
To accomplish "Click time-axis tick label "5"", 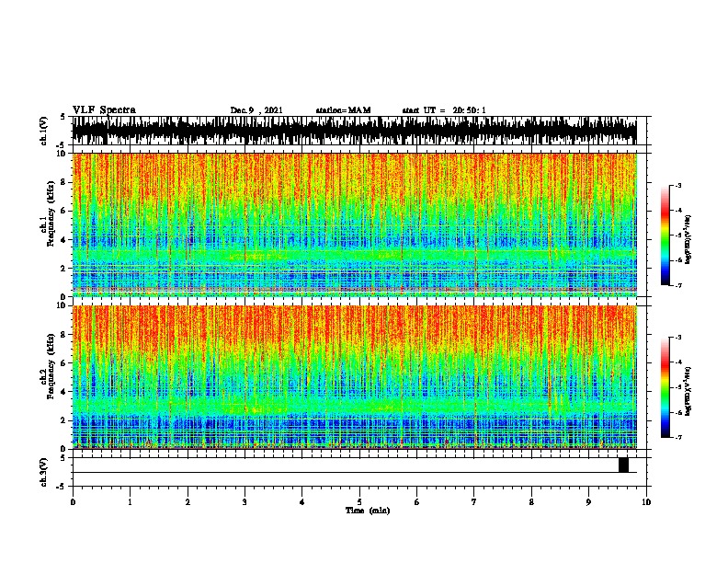I will [359, 502].
